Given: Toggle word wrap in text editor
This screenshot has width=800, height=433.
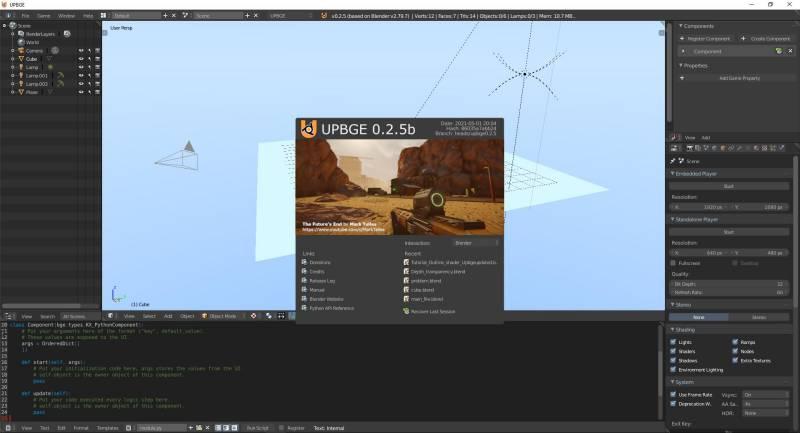Looking at the screenshot, I should pos(226,428).
